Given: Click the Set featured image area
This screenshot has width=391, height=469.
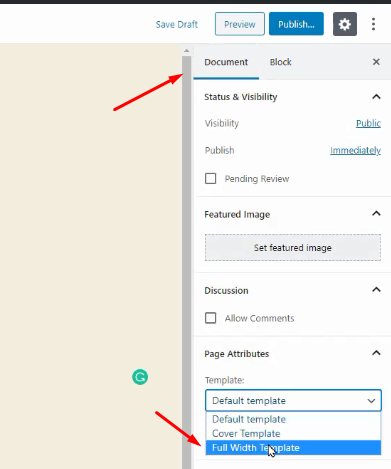Looking at the screenshot, I should pos(293,248).
